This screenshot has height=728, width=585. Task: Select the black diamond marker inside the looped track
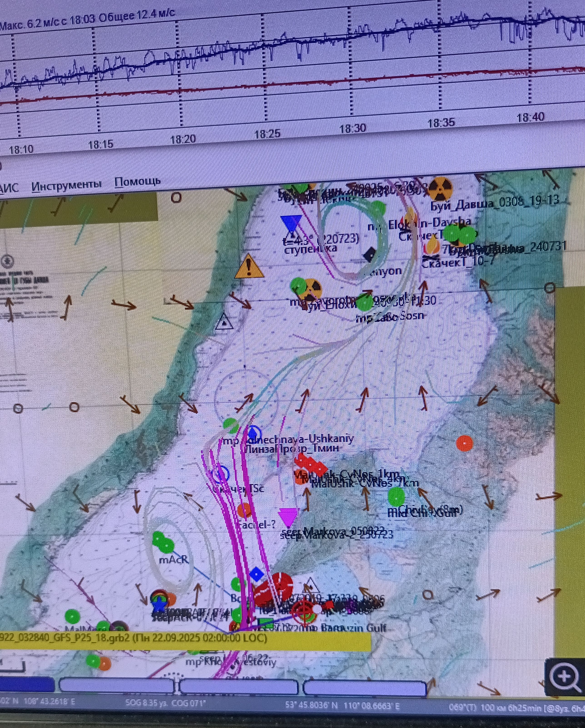(x=370, y=254)
